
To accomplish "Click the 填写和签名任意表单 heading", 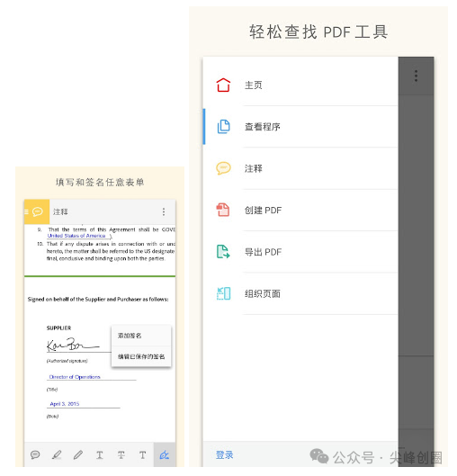I will pos(100,182).
